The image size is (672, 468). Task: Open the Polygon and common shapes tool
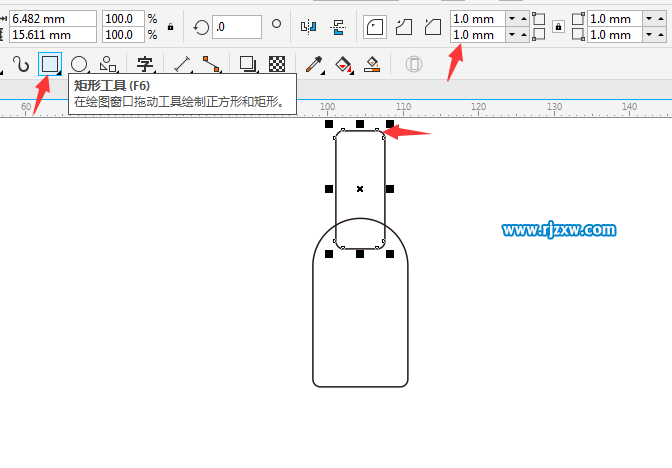coord(108,64)
